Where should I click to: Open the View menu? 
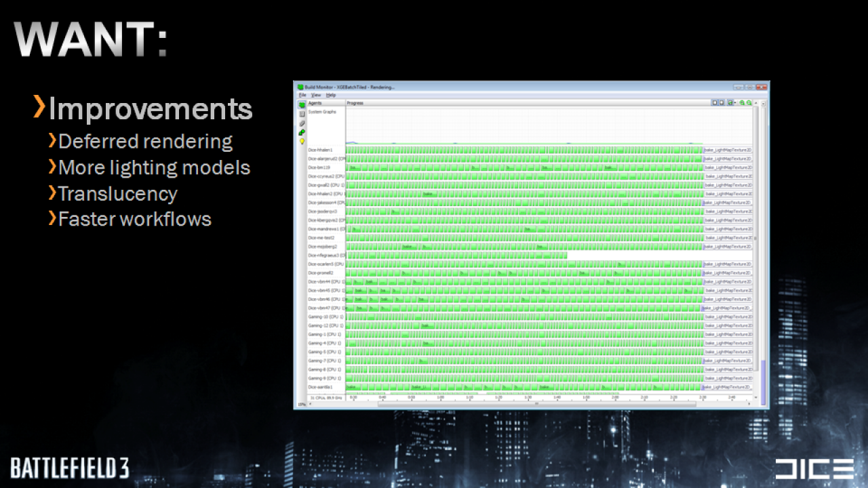click(x=316, y=95)
